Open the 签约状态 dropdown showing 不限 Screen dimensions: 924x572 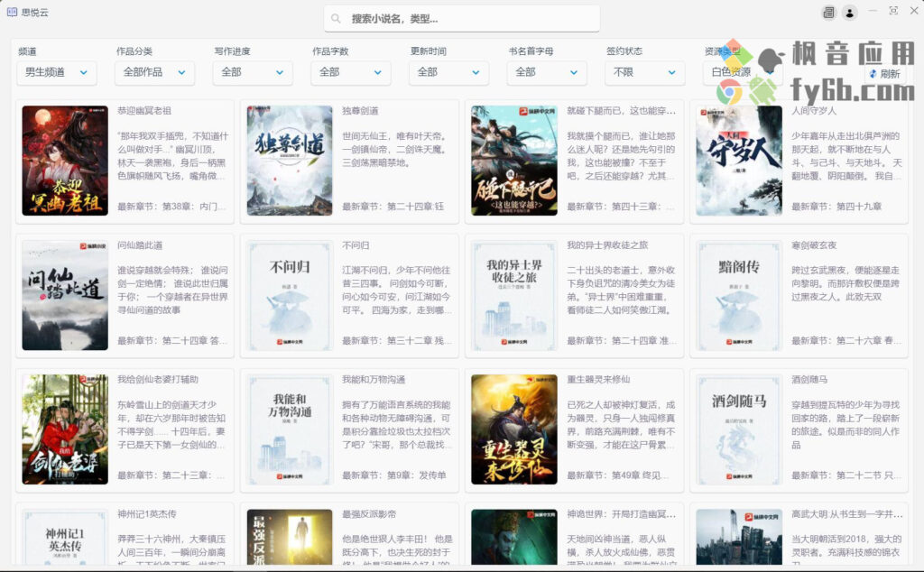(x=645, y=72)
